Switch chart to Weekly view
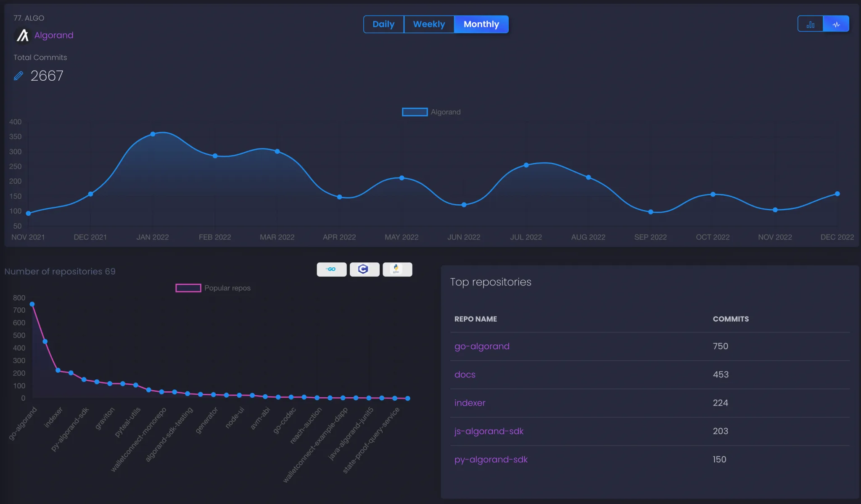 pyautogui.click(x=429, y=24)
